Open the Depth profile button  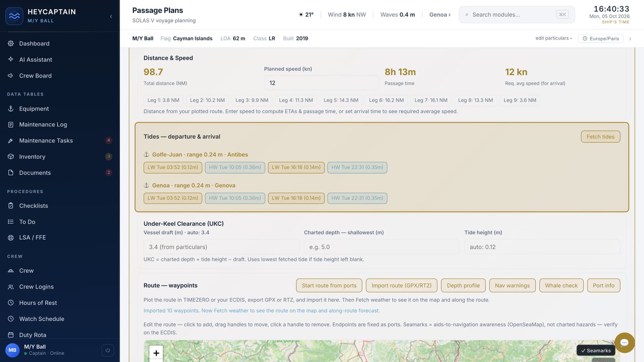tap(463, 286)
